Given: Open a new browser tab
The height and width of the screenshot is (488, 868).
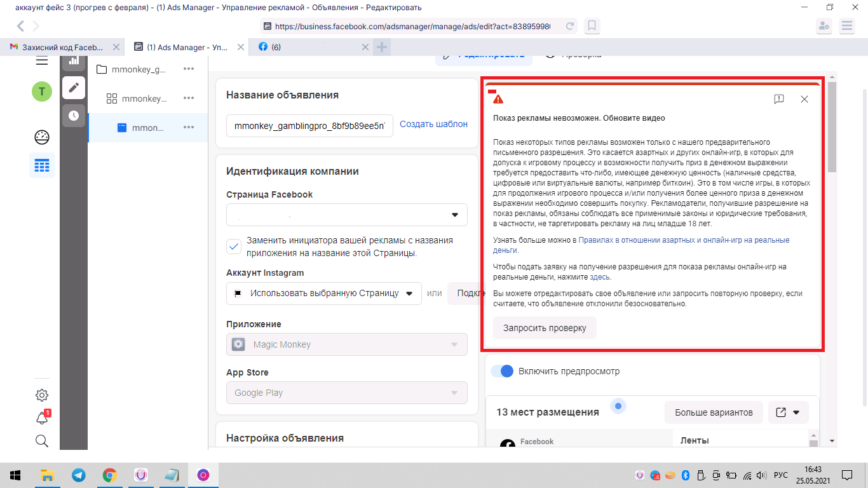Looking at the screenshot, I should click(381, 47).
